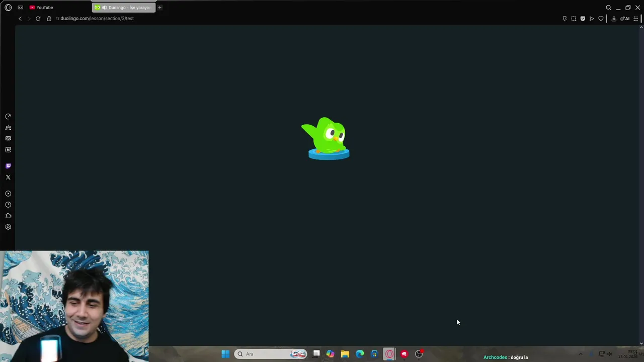The image size is (644, 362).
Task: Open the ad blocker shield
Action: click(x=583, y=19)
